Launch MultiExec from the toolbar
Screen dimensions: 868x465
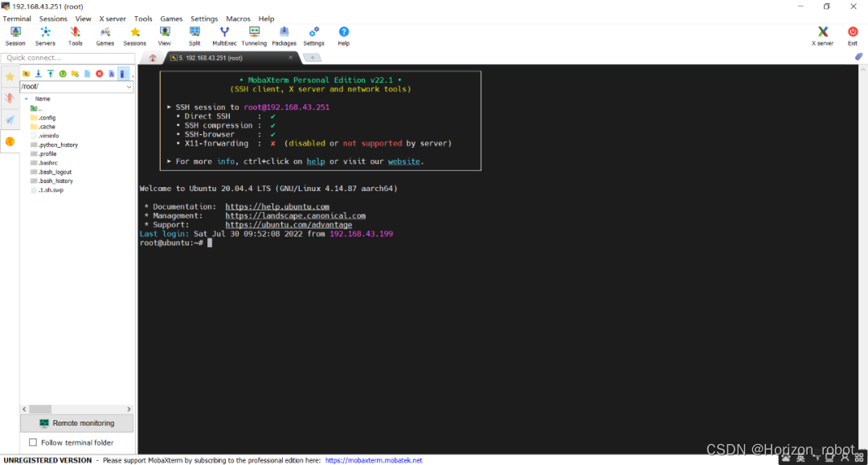click(x=224, y=36)
